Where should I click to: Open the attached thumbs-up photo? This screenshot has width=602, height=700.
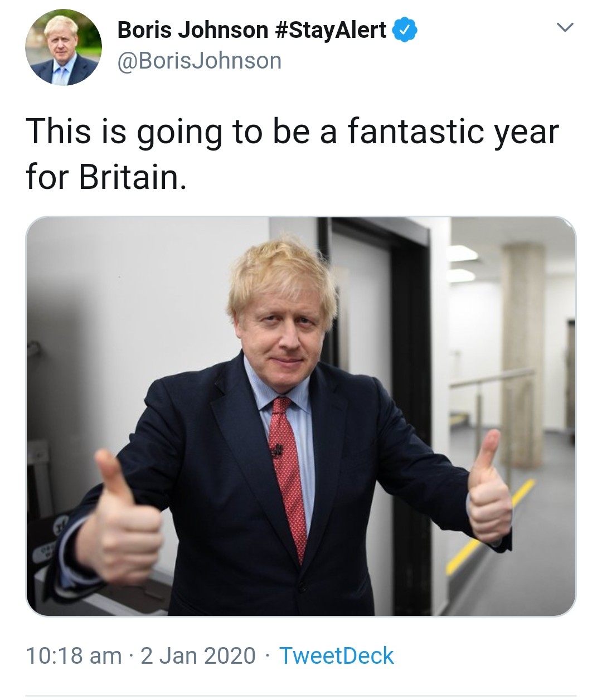click(x=301, y=416)
